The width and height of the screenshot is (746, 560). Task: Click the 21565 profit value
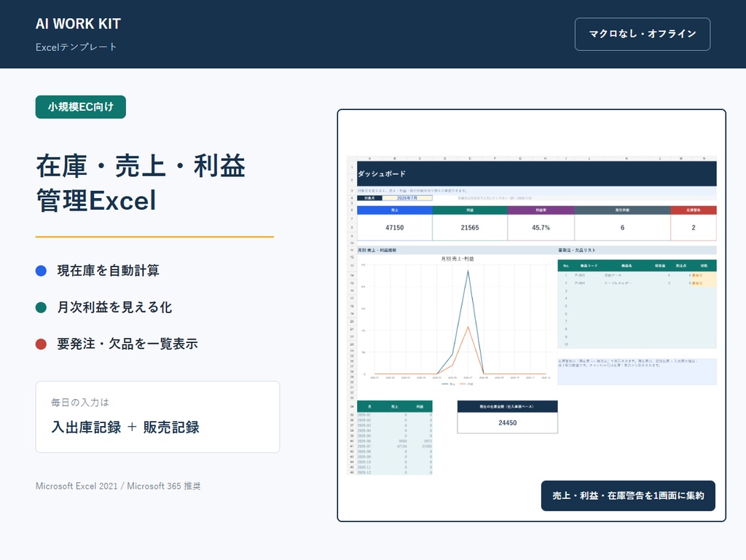pyautogui.click(x=470, y=228)
